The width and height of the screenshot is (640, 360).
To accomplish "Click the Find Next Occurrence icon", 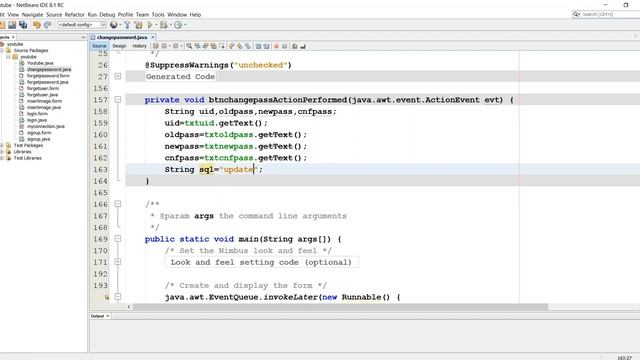I will (205, 46).
